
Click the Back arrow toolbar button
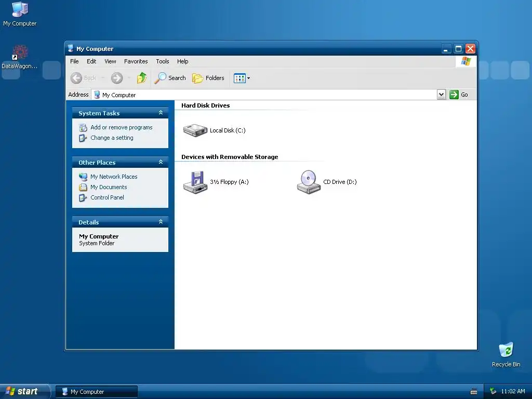(84, 78)
